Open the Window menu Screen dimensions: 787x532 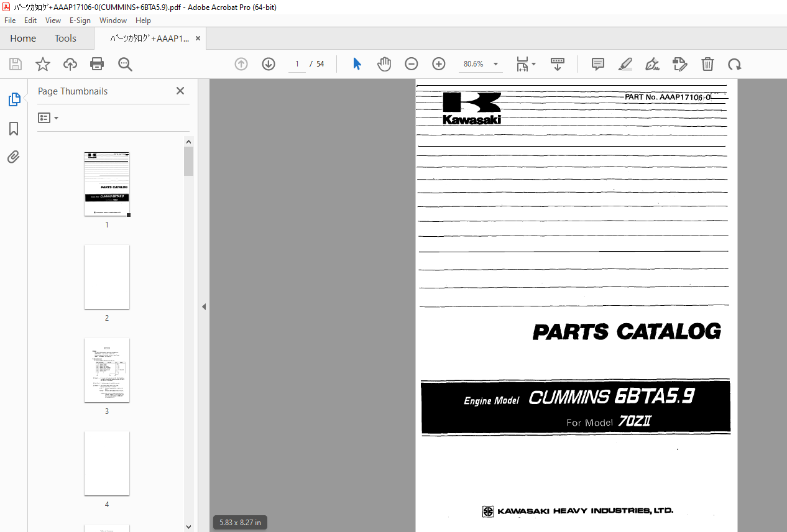pyautogui.click(x=113, y=21)
